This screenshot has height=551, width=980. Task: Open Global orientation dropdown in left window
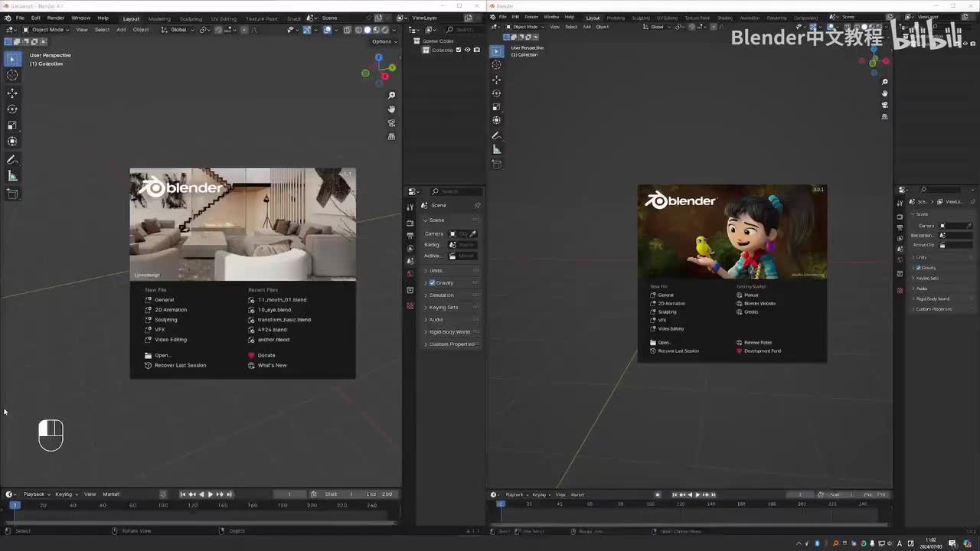tap(178, 30)
